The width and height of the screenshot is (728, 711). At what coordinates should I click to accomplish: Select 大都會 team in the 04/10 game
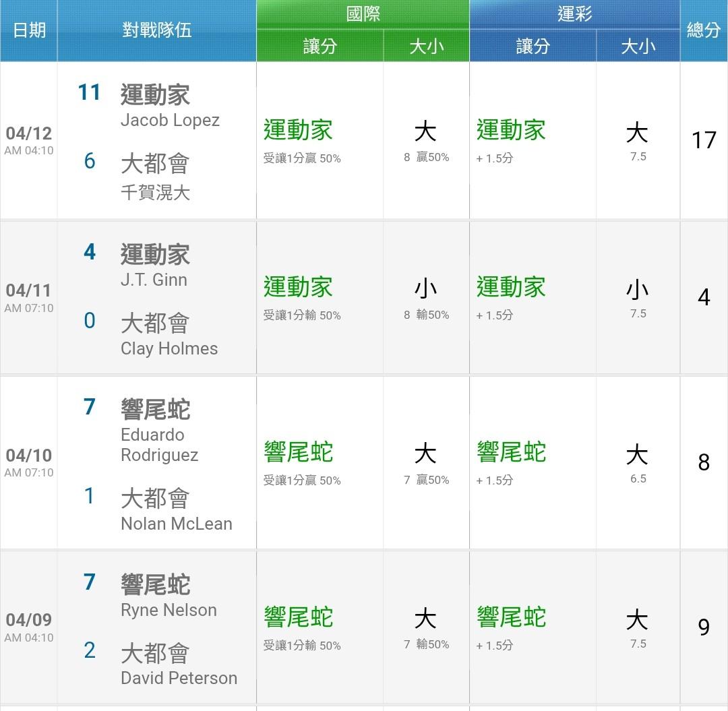[155, 499]
